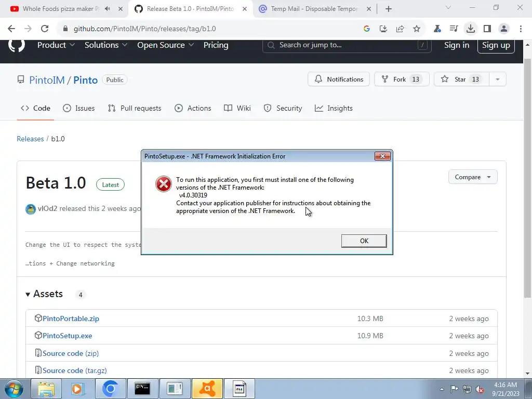This screenshot has width=532, height=399.
Task: Open the command prompt taskbar icon
Action: pyautogui.click(x=142, y=389)
